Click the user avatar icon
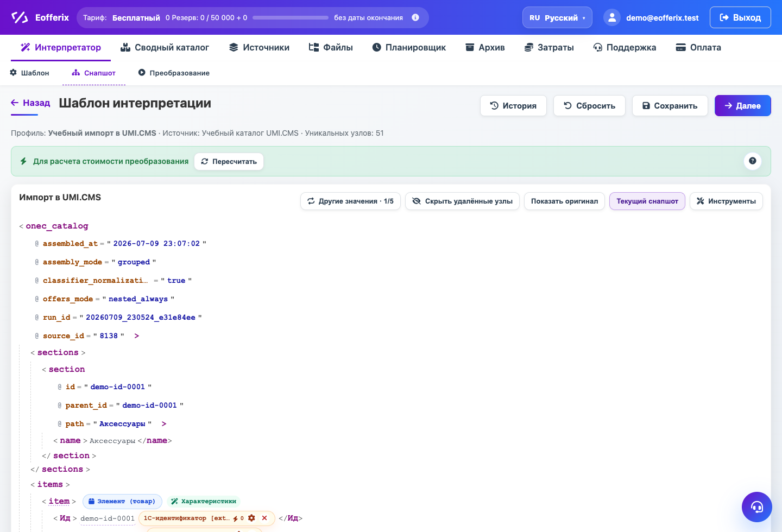The image size is (782, 532). point(612,17)
